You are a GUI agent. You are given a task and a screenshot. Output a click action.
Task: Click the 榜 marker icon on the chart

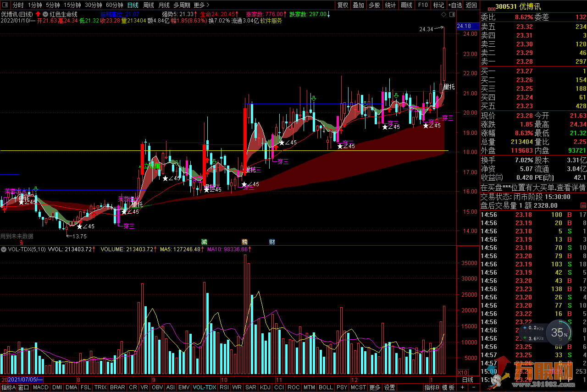coord(244,242)
